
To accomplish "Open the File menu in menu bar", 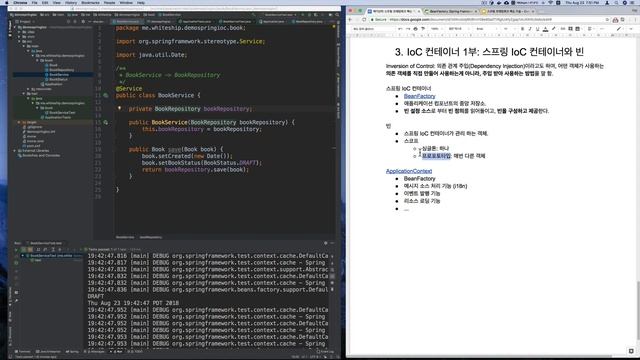I will pos(34,2).
